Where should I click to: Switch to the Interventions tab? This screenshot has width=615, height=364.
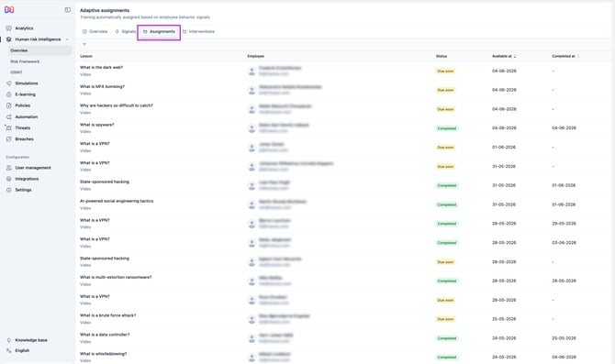[x=198, y=31]
